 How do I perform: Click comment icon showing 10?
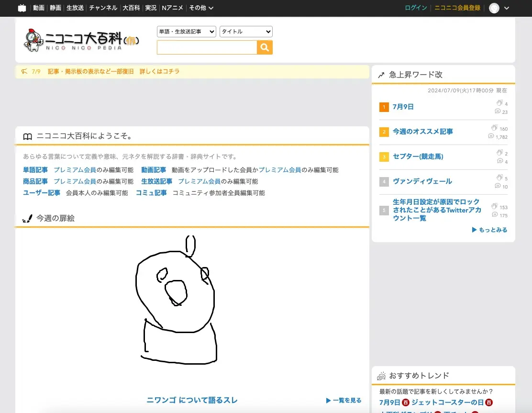pos(498,186)
